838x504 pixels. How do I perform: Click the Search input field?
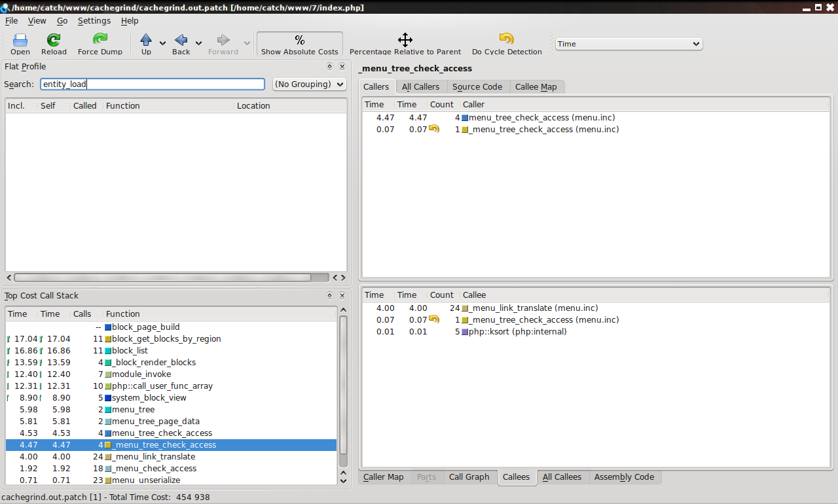tap(152, 84)
